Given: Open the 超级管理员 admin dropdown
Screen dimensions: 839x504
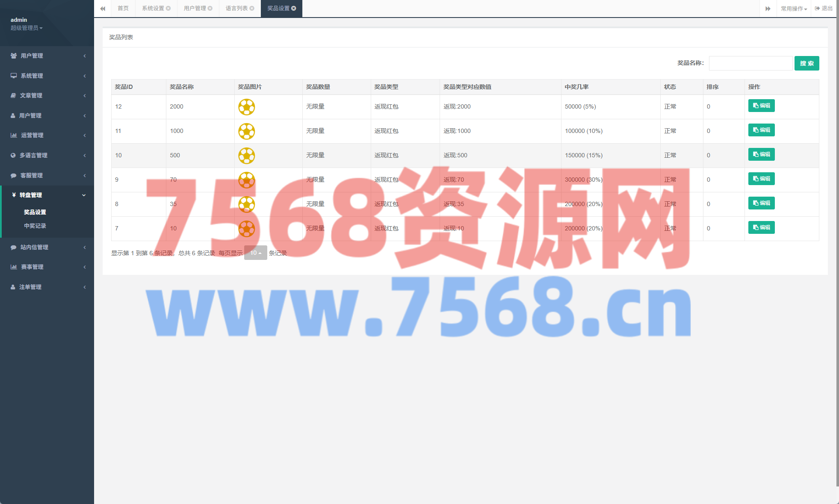Looking at the screenshot, I should click(27, 28).
